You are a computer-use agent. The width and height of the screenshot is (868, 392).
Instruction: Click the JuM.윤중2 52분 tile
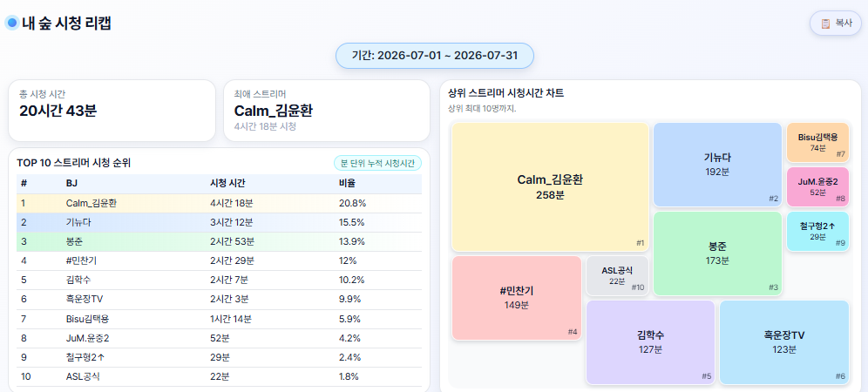(x=817, y=187)
